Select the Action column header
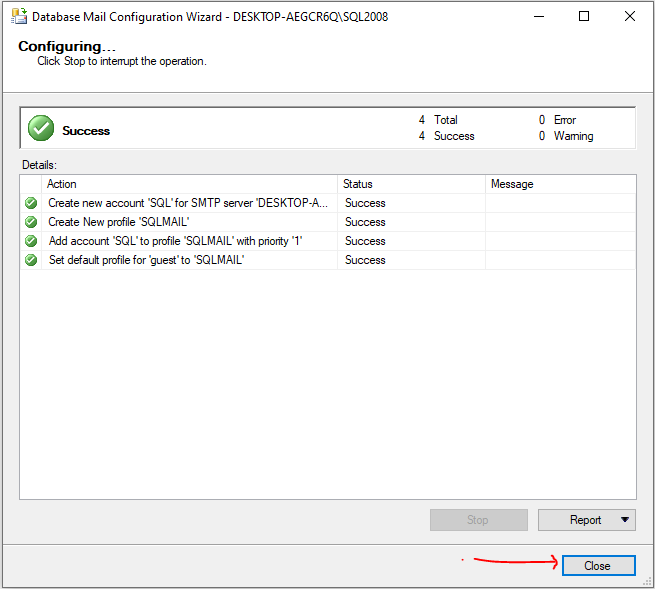The height and width of the screenshot is (589, 655). point(189,184)
